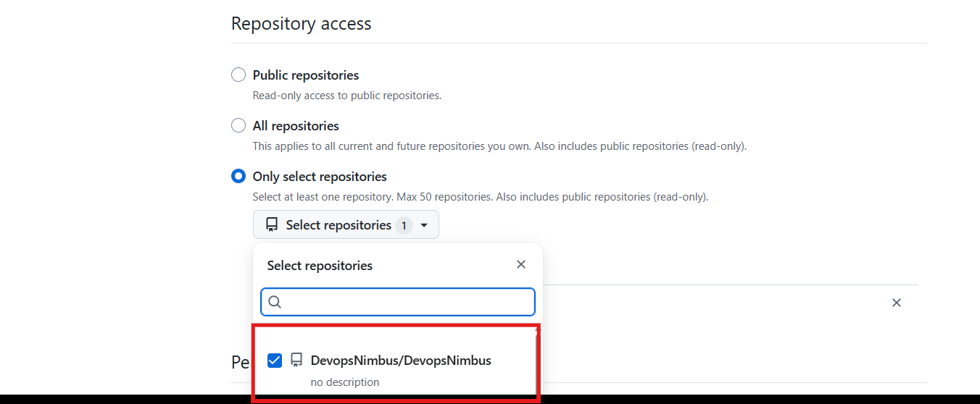Click the repository search input field
The height and width of the screenshot is (404, 980).
398,302
